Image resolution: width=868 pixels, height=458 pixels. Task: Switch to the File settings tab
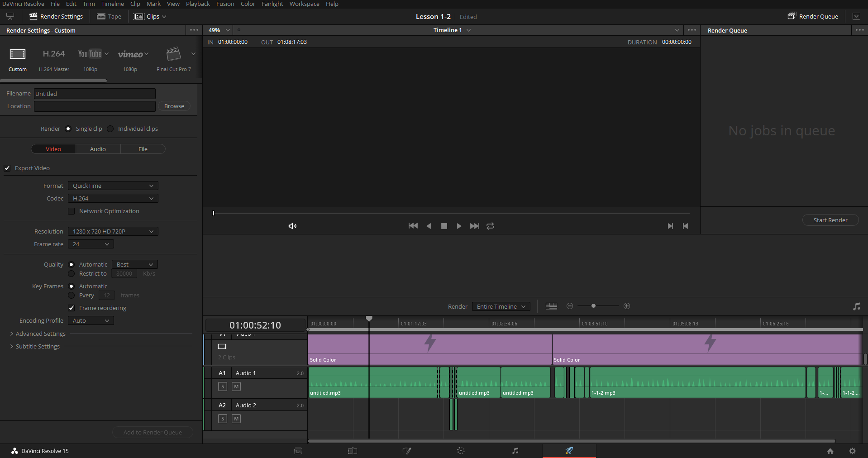tap(143, 149)
